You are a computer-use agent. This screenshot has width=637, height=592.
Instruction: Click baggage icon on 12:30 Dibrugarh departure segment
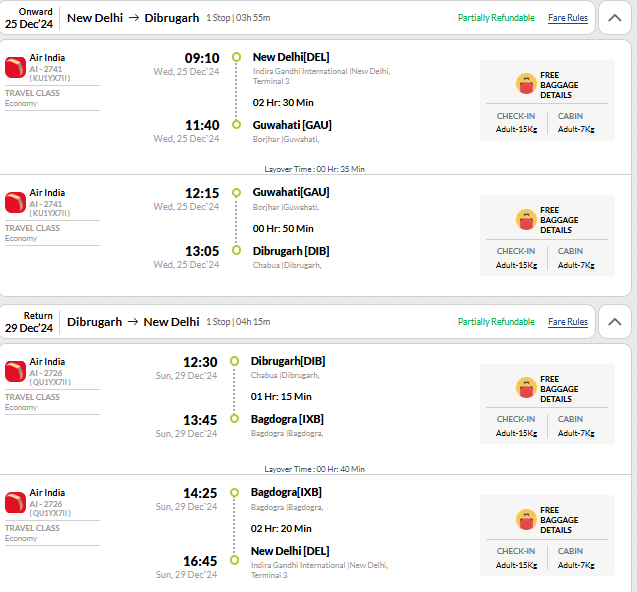tap(526, 388)
